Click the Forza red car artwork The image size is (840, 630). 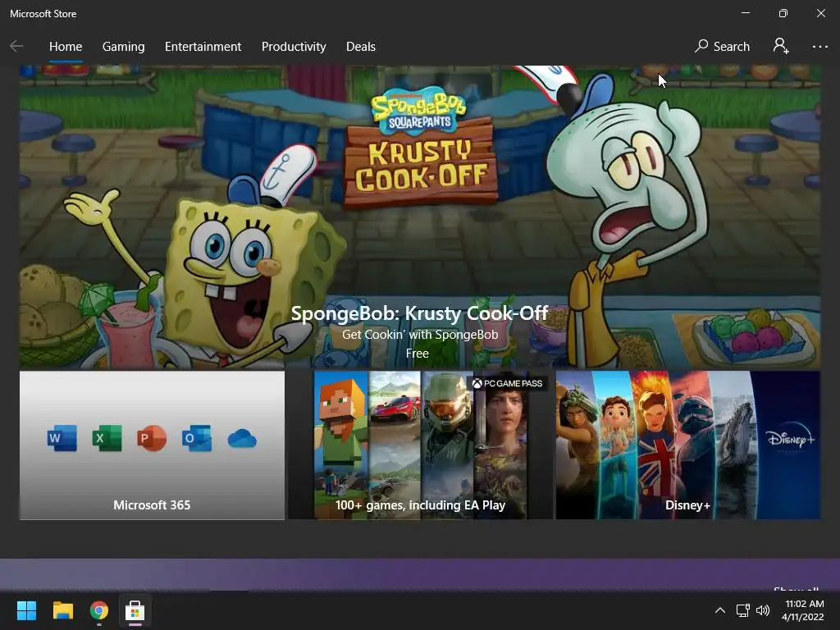pyautogui.click(x=395, y=410)
